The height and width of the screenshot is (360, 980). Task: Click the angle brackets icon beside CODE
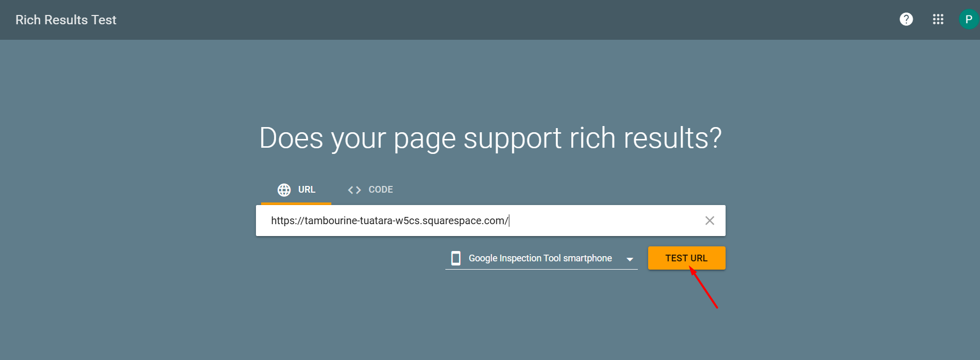pos(354,190)
